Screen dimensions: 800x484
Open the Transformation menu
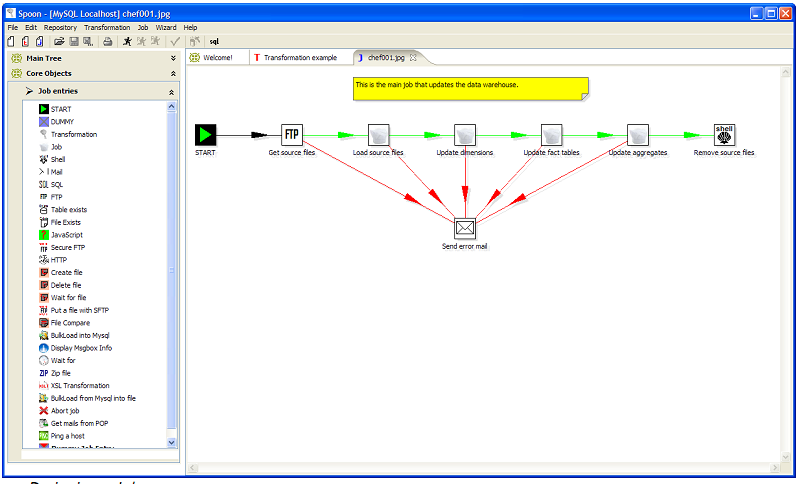[x=107, y=28]
